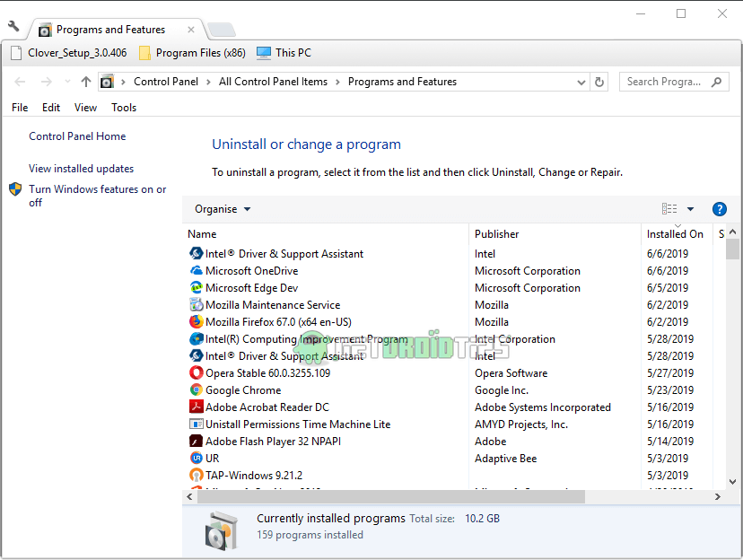Click the horizontal scrollbar thumb

pyautogui.click(x=391, y=497)
